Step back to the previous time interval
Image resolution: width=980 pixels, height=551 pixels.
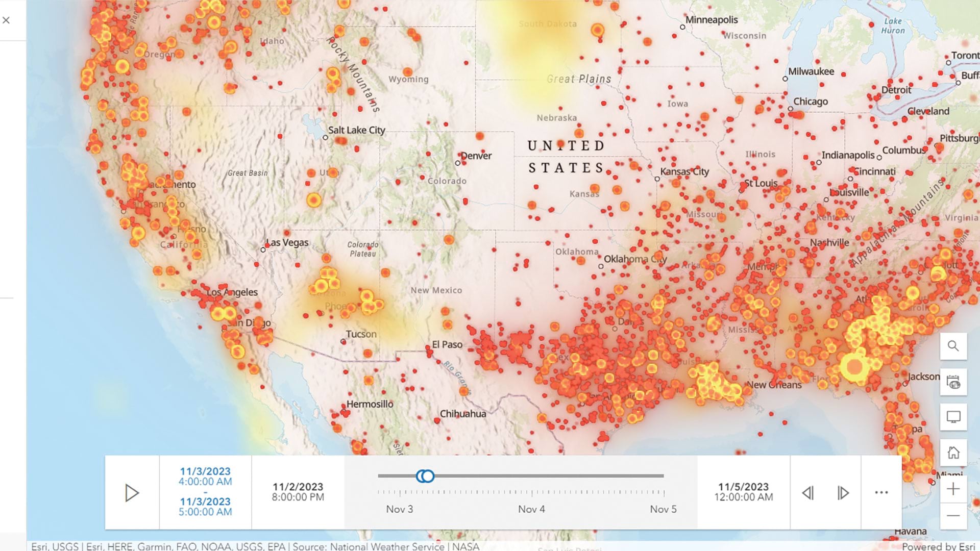[x=807, y=493]
